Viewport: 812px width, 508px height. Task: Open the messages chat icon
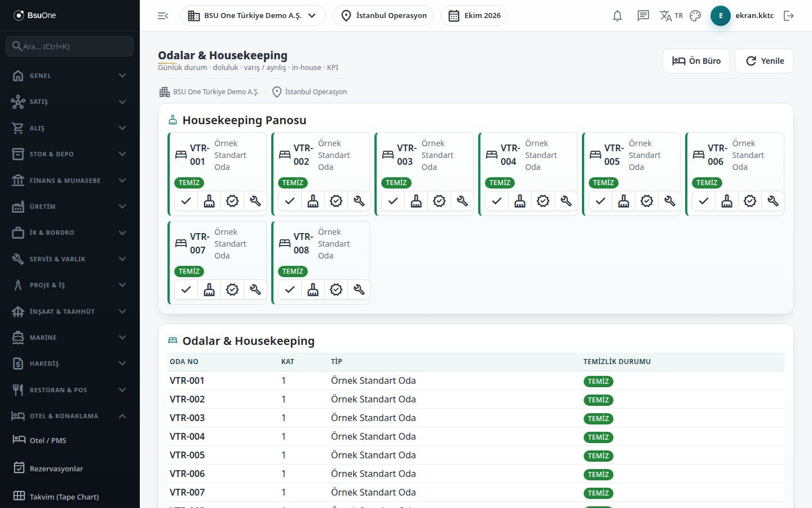[643, 16]
